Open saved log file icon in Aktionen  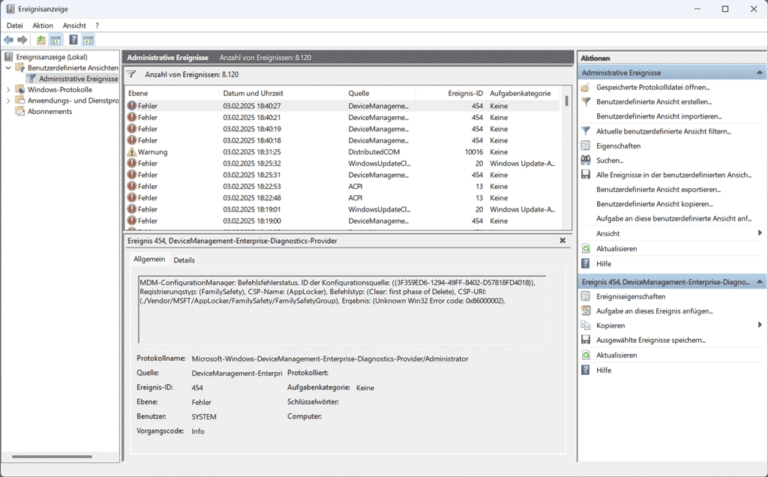[x=585, y=88]
